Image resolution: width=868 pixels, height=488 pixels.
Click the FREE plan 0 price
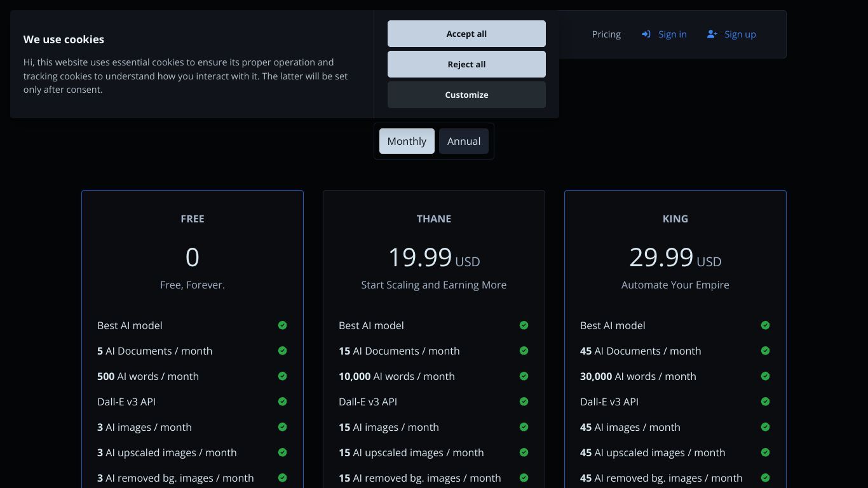193,257
